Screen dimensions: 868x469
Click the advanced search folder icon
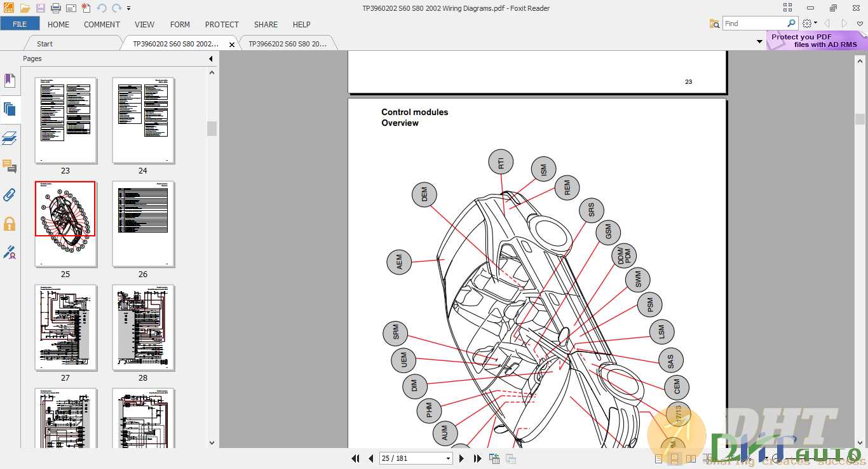715,24
